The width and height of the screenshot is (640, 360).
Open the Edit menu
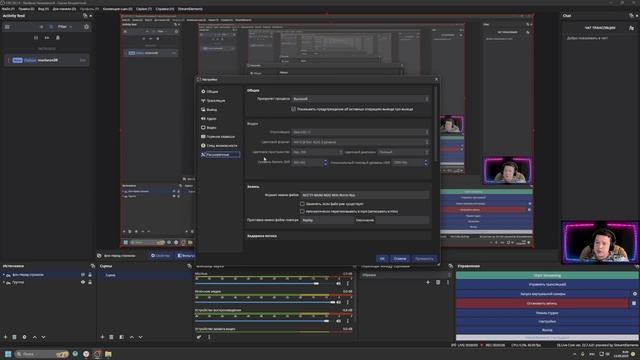(x=26, y=9)
